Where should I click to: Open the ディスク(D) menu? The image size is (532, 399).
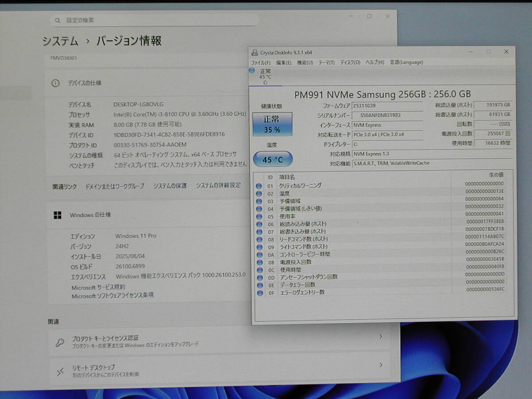coord(350,63)
